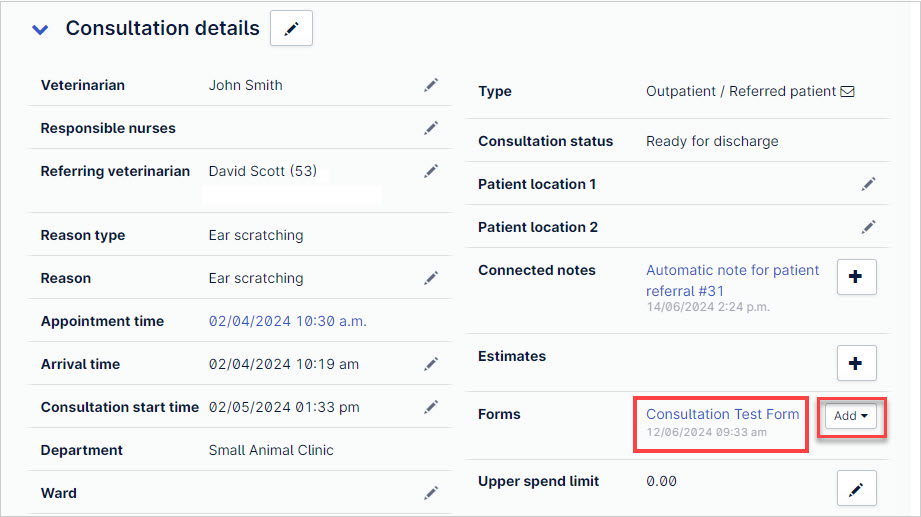Add a new connected note
The width and height of the screenshot is (921, 517).
click(856, 277)
